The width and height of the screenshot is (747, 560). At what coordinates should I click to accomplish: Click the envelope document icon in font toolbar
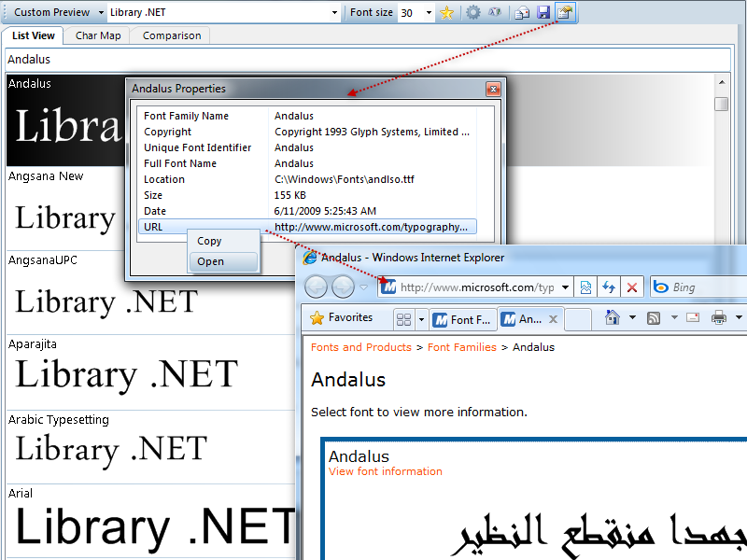pos(522,13)
